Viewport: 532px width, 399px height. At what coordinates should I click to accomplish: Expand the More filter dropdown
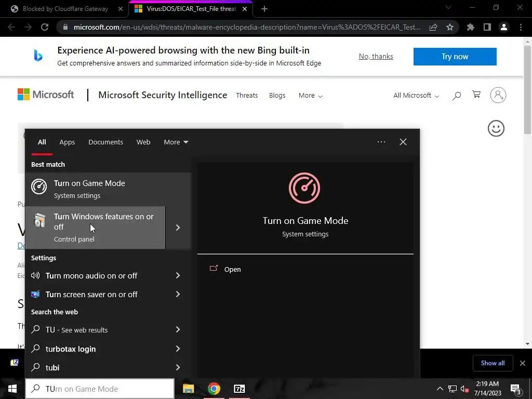176,142
